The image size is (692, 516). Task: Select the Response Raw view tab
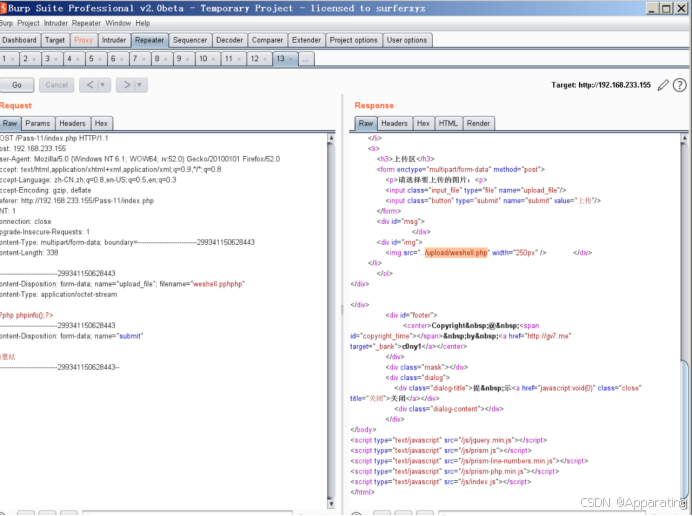point(365,123)
